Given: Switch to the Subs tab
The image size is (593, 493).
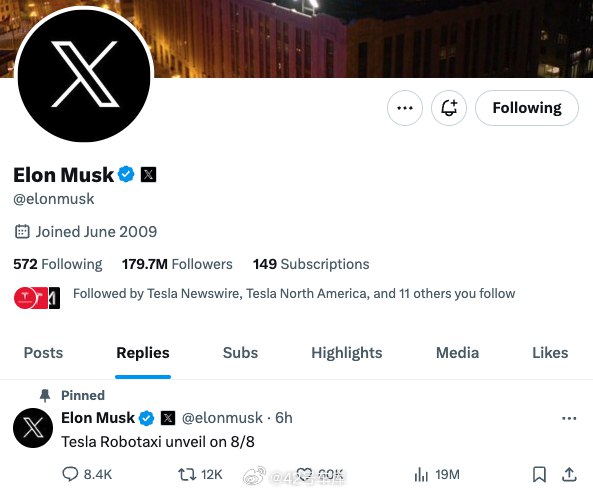Looking at the screenshot, I should click(241, 353).
